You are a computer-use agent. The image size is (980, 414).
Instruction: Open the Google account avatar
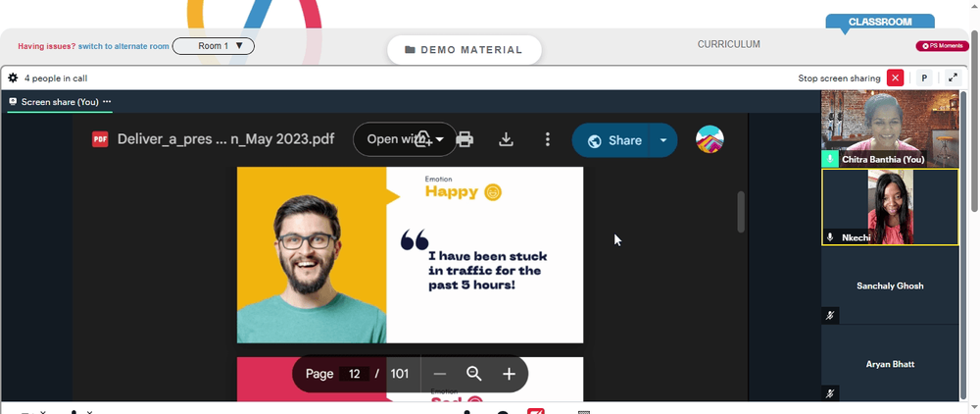(710, 139)
